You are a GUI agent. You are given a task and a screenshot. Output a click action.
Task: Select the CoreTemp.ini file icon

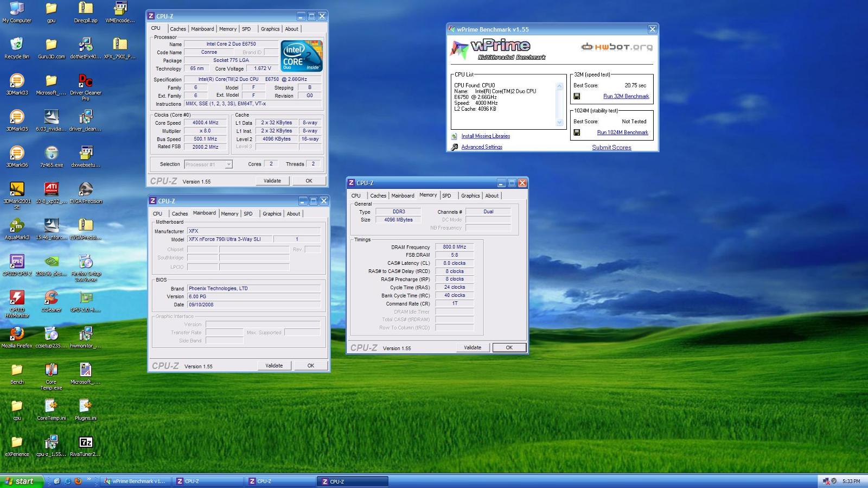click(x=51, y=410)
